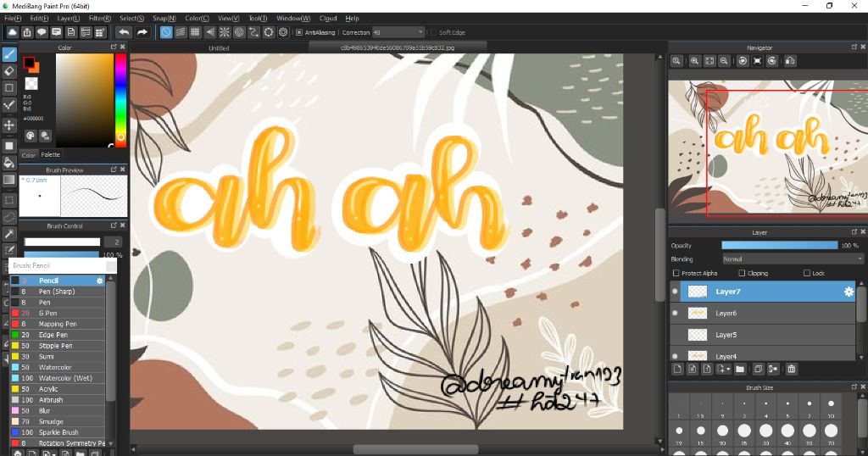This screenshot has height=456, width=868.
Task: Zoom out using the Navigator magnifier minus
Action: (724, 61)
